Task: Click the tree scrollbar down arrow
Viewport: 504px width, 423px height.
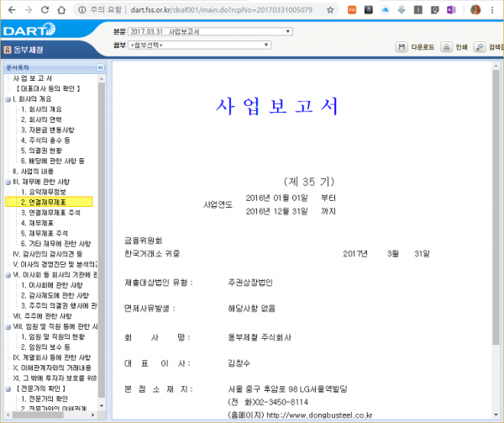Action: tap(102, 405)
